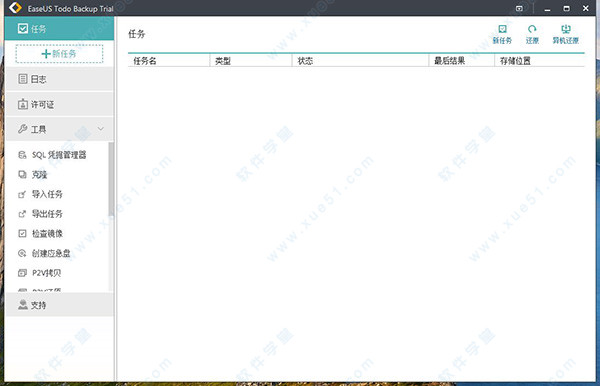Sort by 最后结果 column header
Image resolution: width=600 pixels, height=386 pixels.
click(461, 61)
